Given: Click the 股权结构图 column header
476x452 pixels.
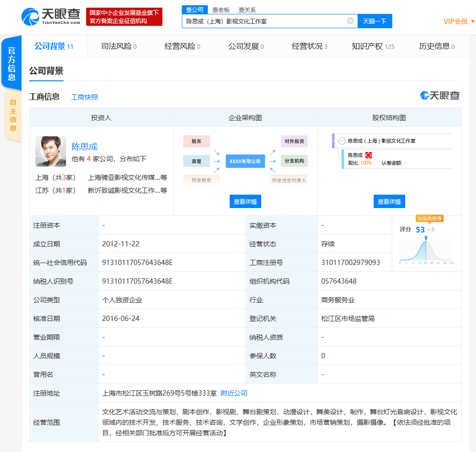Looking at the screenshot, I should (x=389, y=118).
